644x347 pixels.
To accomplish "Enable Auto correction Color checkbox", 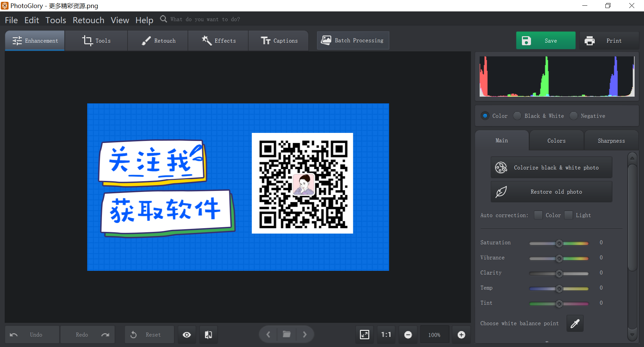I will coord(538,215).
